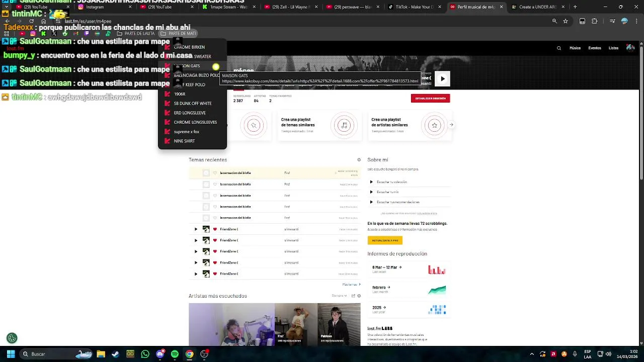Follow the Más temas link

pyautogui.click(x=351, y=285)
